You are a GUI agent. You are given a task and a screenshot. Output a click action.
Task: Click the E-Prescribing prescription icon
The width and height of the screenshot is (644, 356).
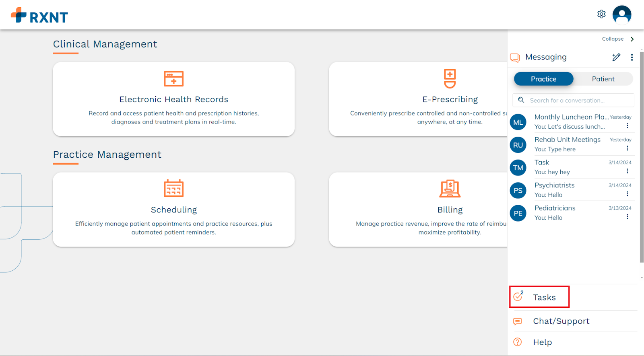click(x=450, y=78)
